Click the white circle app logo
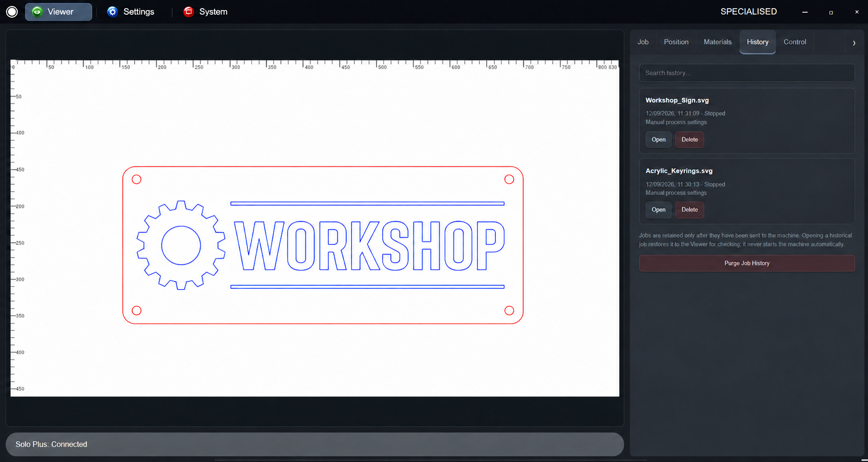 pyautogui.click(x=12, y=12)
